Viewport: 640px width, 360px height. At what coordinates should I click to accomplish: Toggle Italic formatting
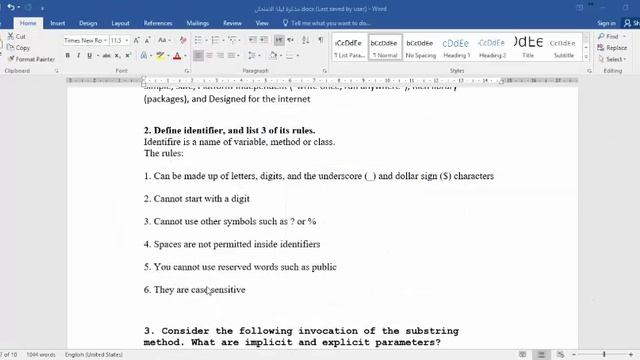coord(78,56)
